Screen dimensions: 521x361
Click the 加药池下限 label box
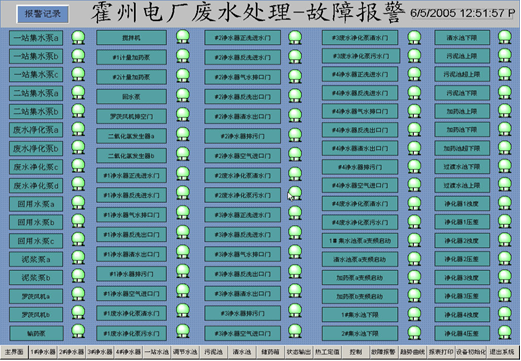tap(462, 130)
